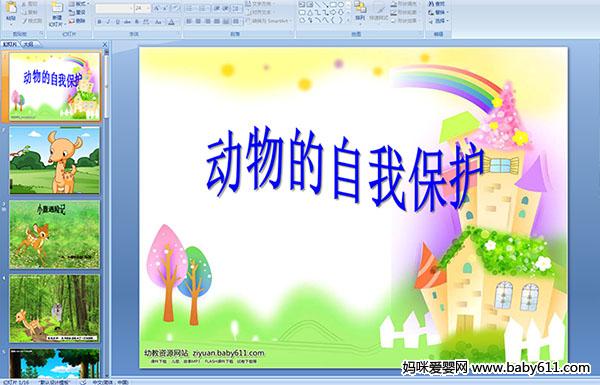Open the Font group dialog launcher
The height and width of the screenshot is (385, 600).
coord(179,34)
